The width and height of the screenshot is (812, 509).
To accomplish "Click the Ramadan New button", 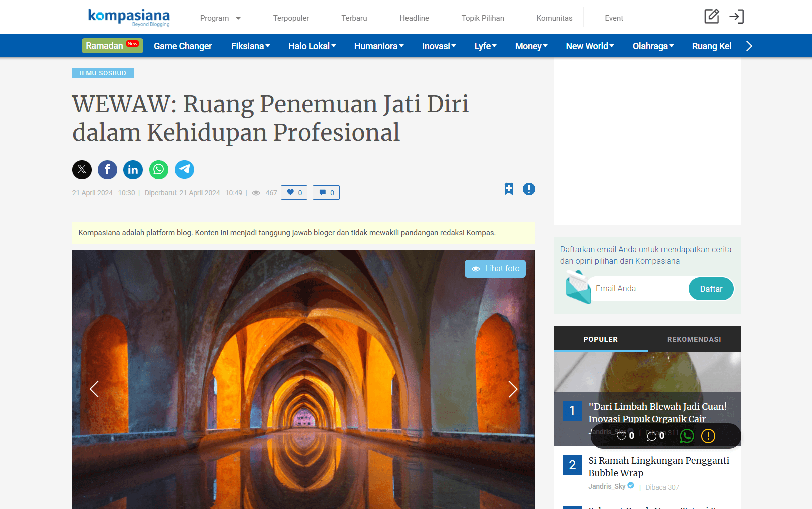I will click(112, 46).
